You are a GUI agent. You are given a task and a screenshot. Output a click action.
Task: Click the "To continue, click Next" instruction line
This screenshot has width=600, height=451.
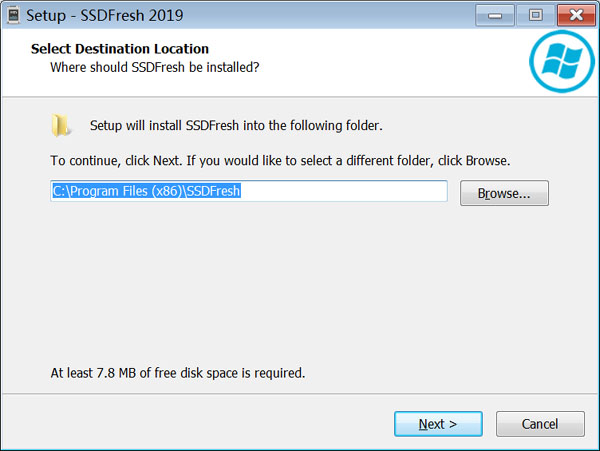(280, 161)
